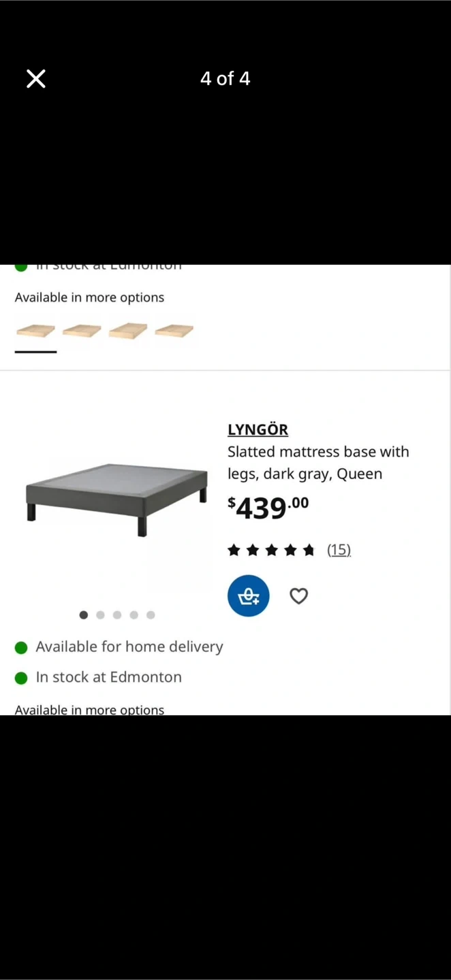Tap "In stock at Edmonton" below the mattress base
The width and height of the screenshot is (451, 980).
pos(108,677)
